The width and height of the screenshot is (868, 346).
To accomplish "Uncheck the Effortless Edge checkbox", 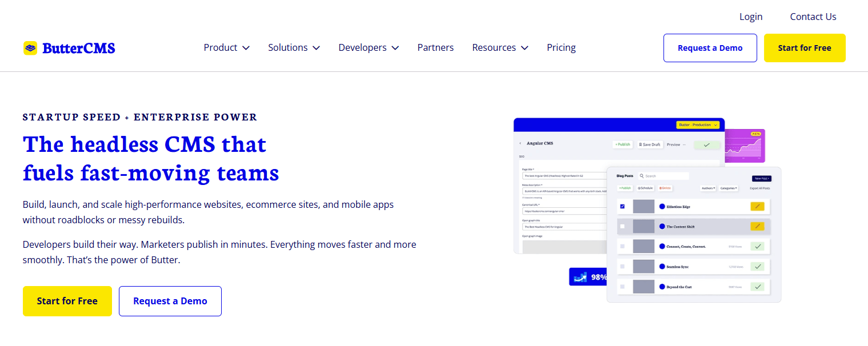I will click(622, 206).
